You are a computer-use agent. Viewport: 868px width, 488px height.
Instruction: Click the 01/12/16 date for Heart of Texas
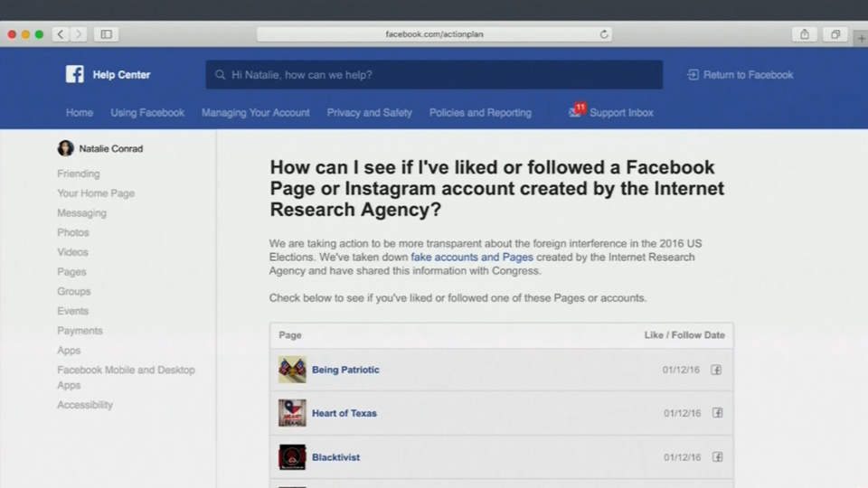(682, 413)
